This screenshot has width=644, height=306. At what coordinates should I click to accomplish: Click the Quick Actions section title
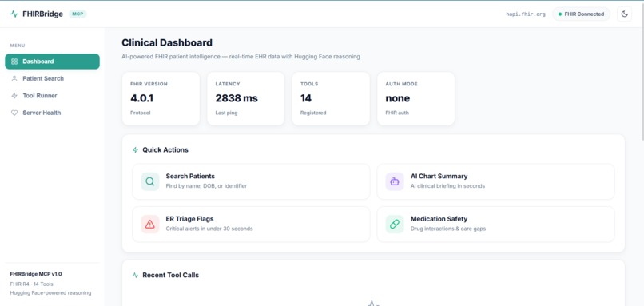point(165,150)
